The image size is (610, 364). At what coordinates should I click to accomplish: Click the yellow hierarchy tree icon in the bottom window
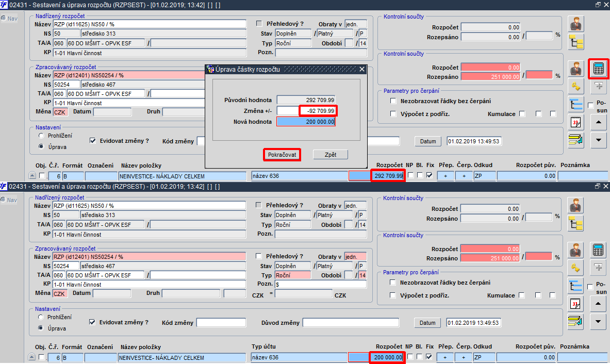point(575,223)
